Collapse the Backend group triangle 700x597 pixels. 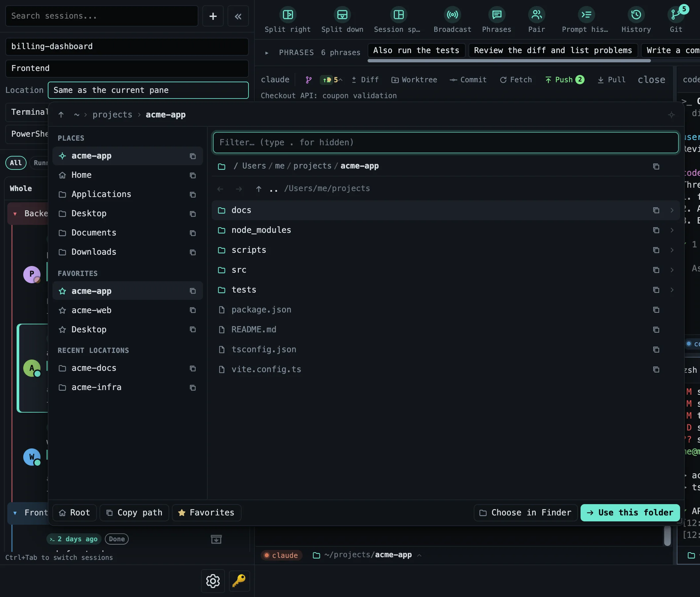click(x=15, y=214)
